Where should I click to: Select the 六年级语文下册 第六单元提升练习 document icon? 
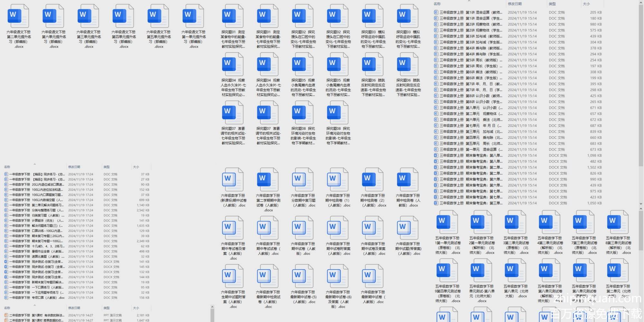point(54,16)
